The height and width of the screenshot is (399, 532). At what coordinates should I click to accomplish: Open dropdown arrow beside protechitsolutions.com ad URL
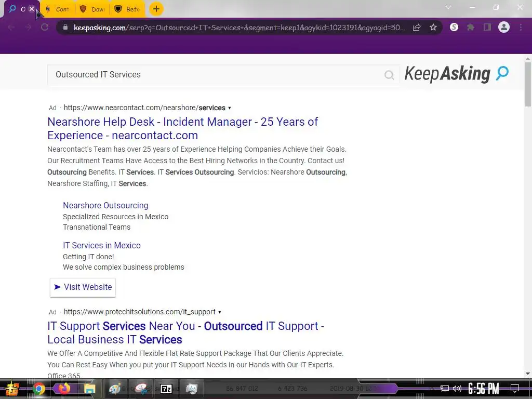(220, 312)
